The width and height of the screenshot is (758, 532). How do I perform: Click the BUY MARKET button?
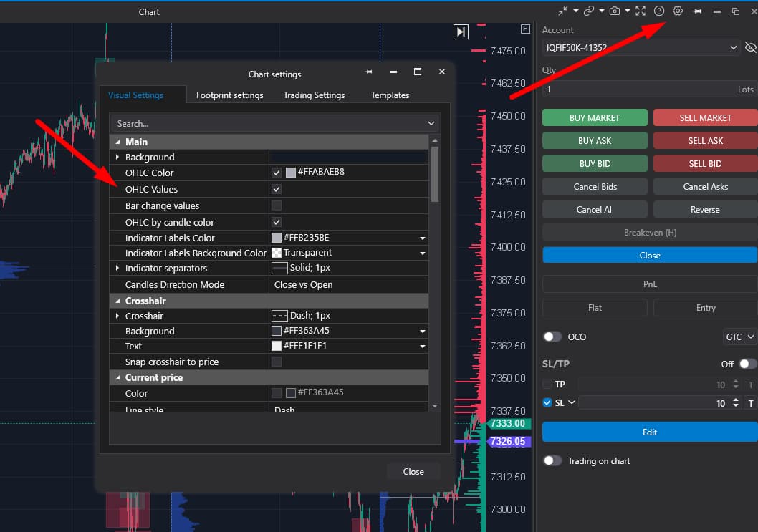(x=595, y=118)
